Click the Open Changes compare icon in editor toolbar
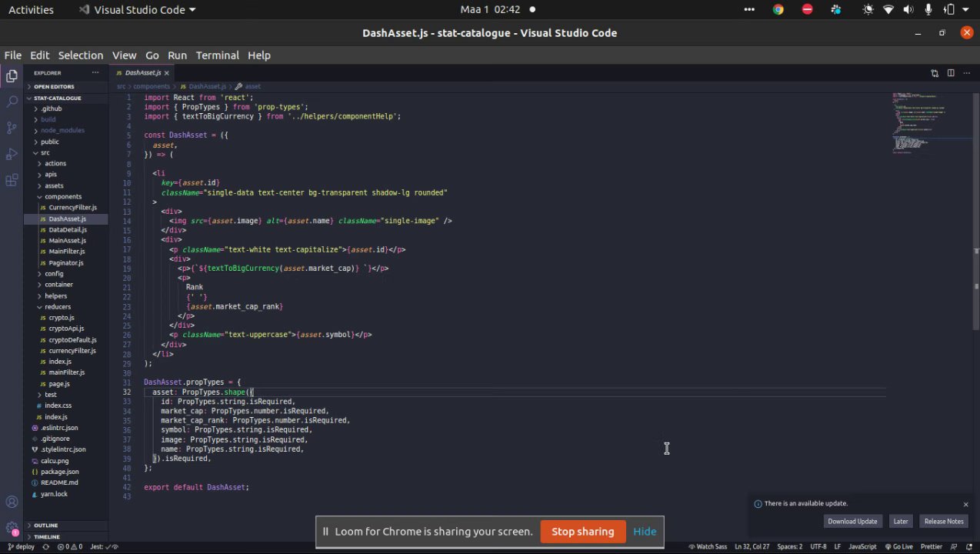This screenshot has width=980, height=554. (935, 73)
